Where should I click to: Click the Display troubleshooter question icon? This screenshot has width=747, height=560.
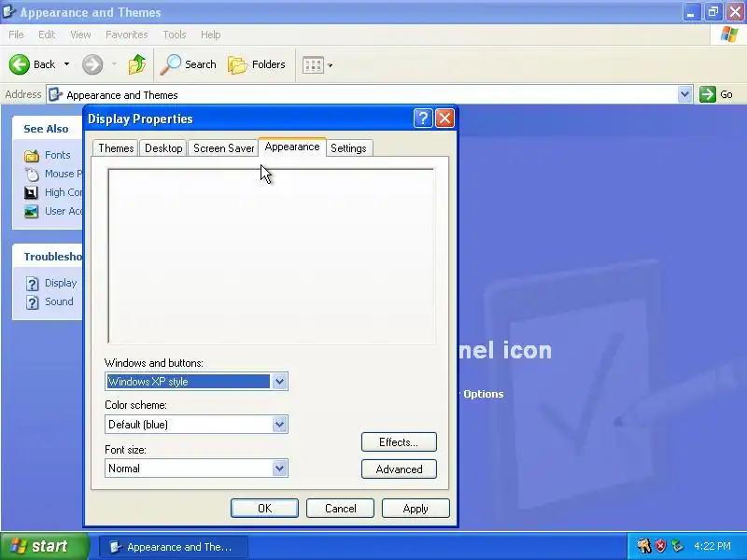32,284
